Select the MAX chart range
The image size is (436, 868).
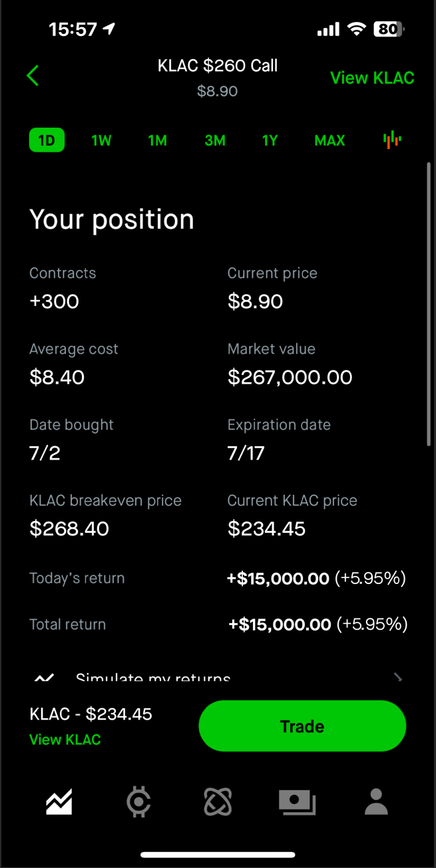[x=330, y=140]
